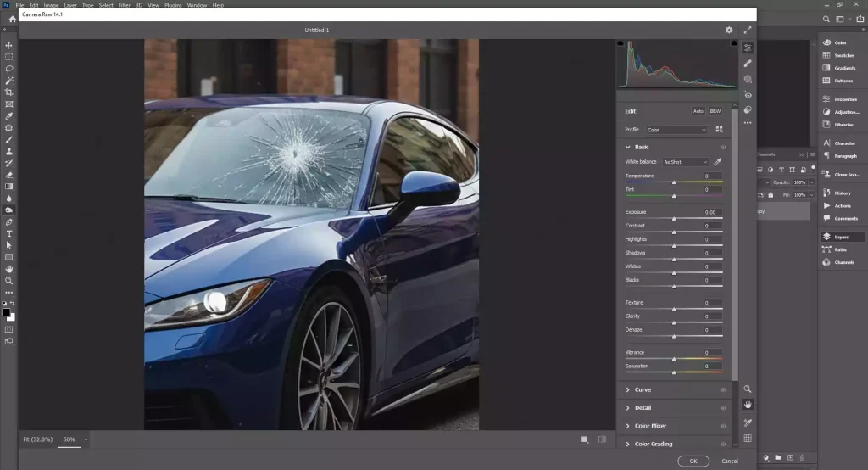Viewport: 868px width, 470px height.
Task: Toggle the layer lock all icon
Action: pyautogui.click(x=771, y=195)
